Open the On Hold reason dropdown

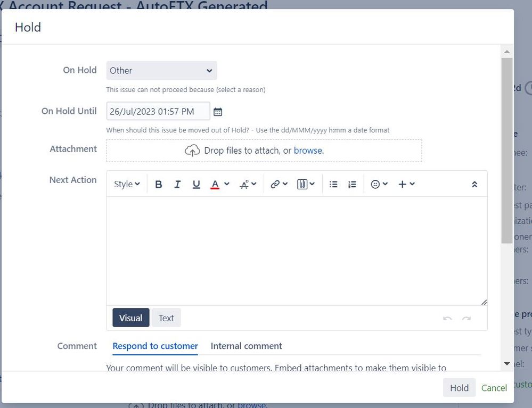click(x=161, y=71)
